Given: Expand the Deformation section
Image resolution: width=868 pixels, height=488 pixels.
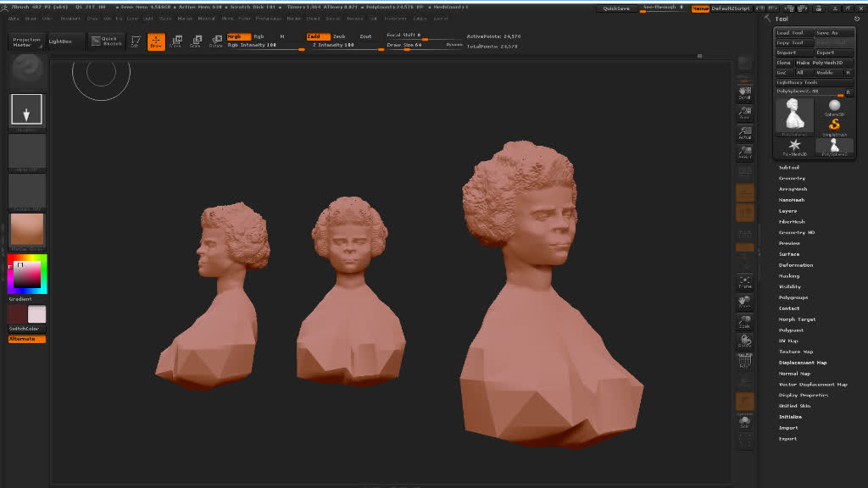Looking at the screenshot, I should pos(795,265).
